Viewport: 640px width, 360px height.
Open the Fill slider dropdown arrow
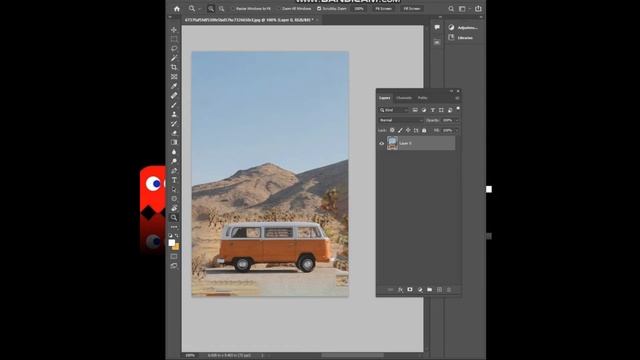point(457,130)
